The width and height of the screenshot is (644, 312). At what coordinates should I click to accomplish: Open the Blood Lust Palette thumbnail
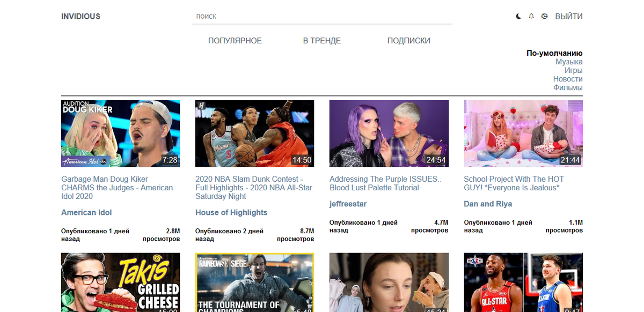389,133
